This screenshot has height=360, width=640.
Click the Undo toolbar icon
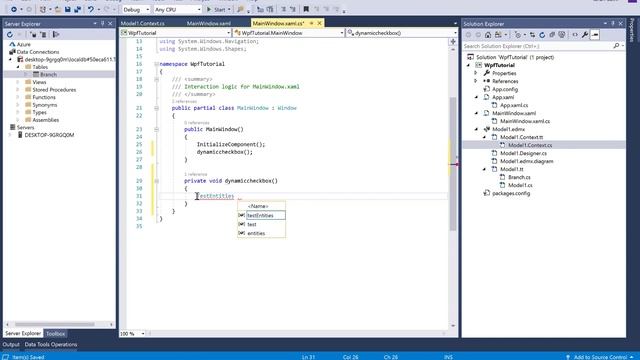[90, 9]
